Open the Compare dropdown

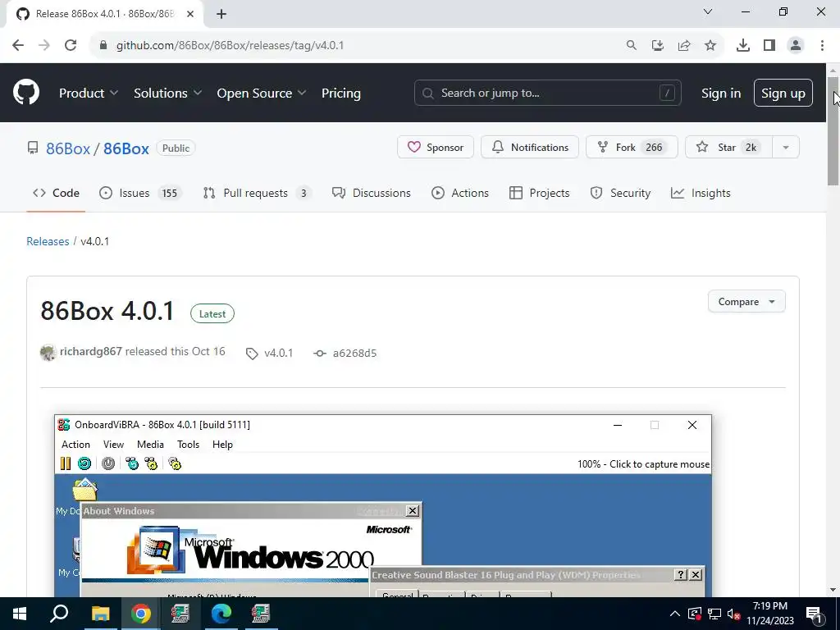746,302
